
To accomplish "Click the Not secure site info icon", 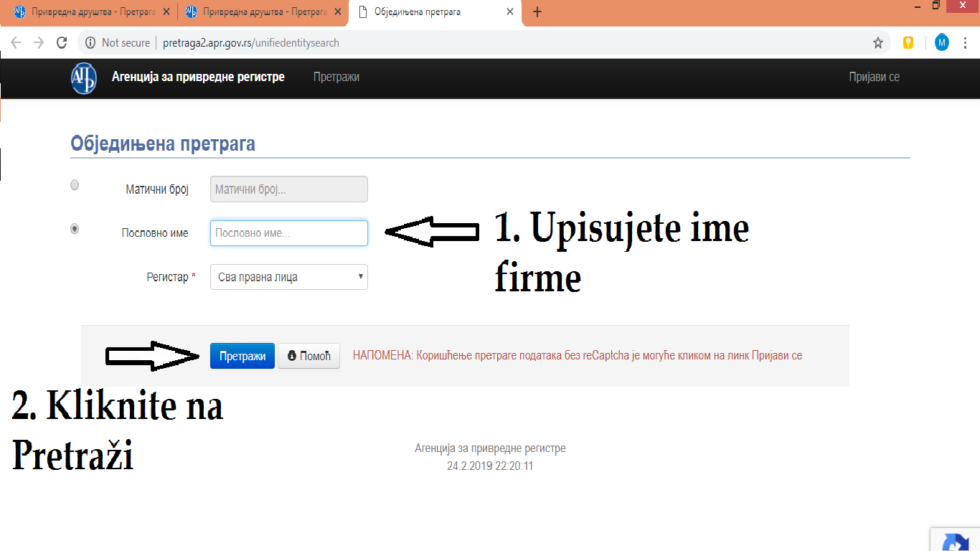I will [x=90, y=43].
